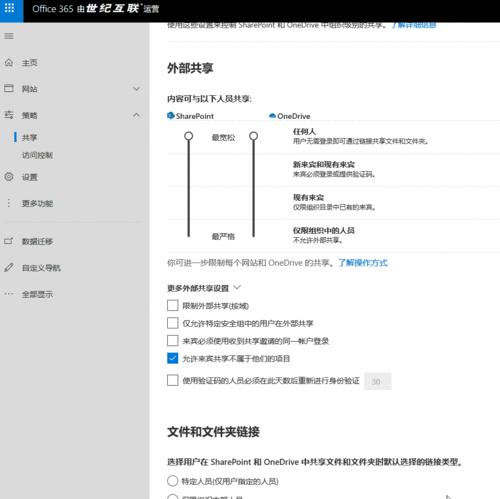Click the 现有来宾 sharing level text

pyautogui.click(x=308, y=197)
